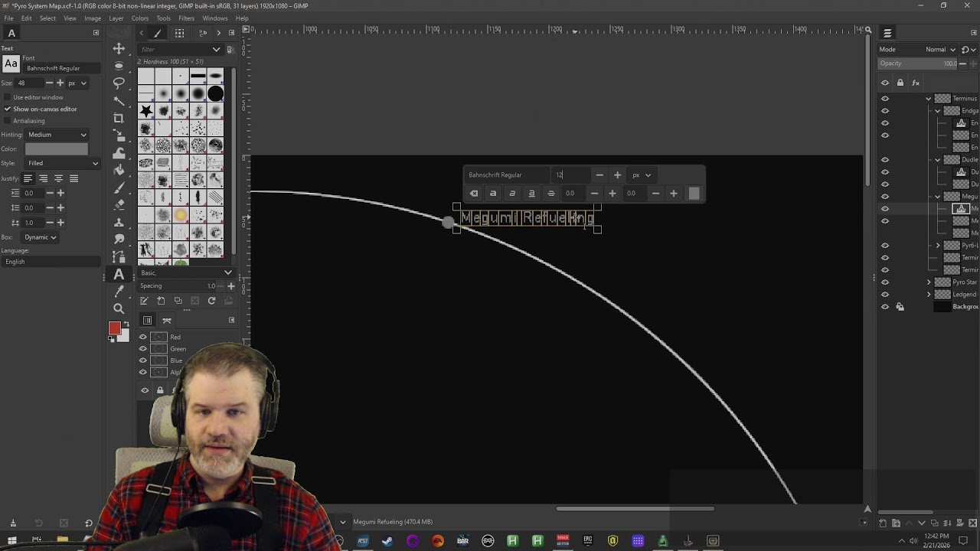Open the Colors menu

[140, 18]
